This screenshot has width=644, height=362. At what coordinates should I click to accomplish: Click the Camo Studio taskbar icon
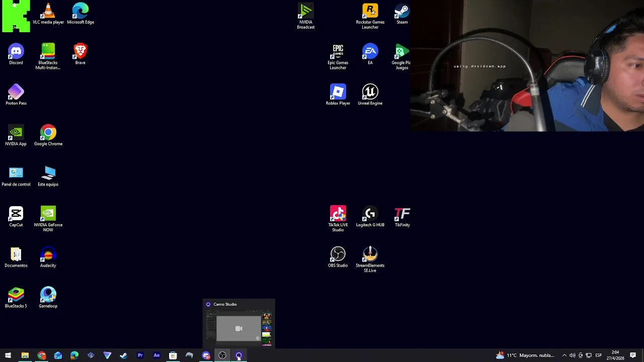(238, 355)
